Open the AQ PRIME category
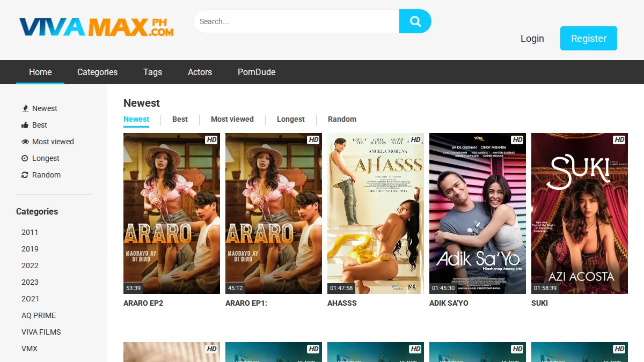Viewport: 644px width, 362px height. pyautogui.click(x=39, y=315)
